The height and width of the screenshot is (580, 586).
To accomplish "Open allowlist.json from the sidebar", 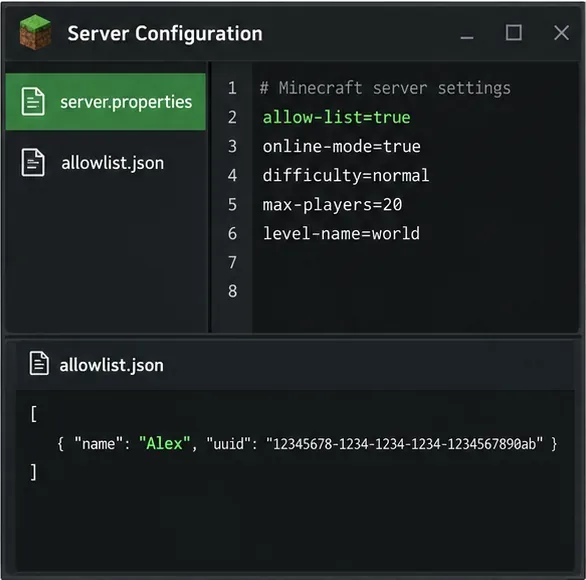I will (x=105, y=163).
